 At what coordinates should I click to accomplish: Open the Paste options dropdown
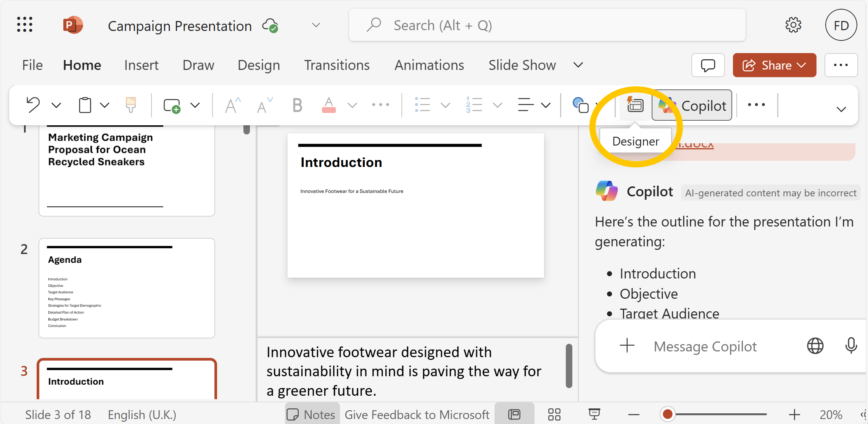105,105
